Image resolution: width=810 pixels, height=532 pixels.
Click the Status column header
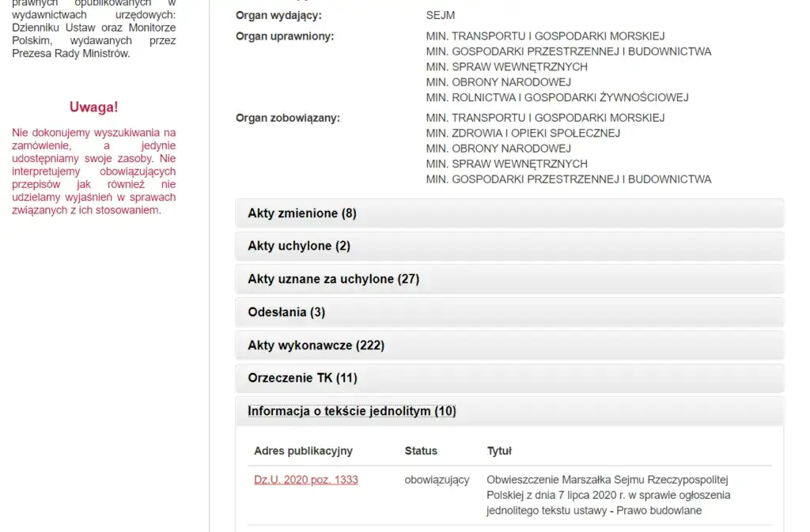421,451
